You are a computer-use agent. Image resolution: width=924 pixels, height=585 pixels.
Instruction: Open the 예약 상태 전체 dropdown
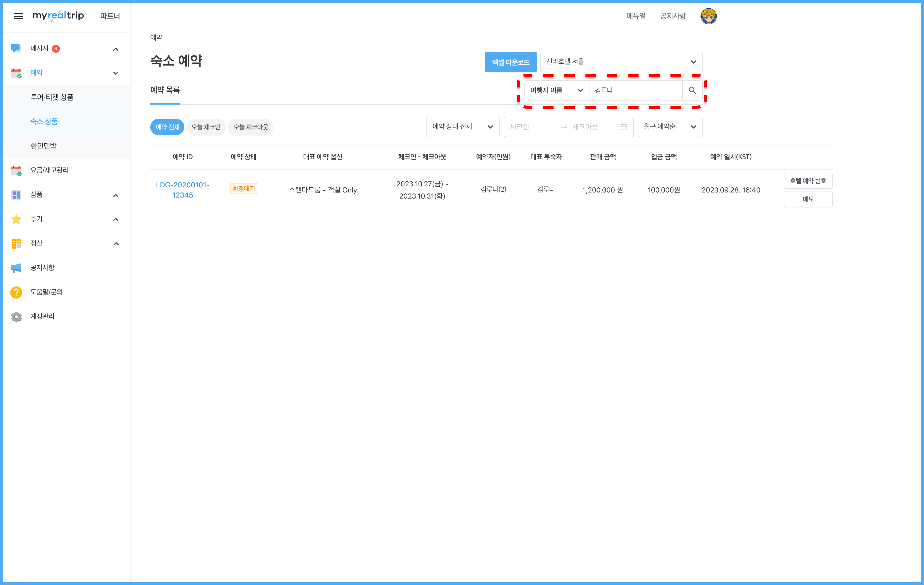(x=463, y=127)
